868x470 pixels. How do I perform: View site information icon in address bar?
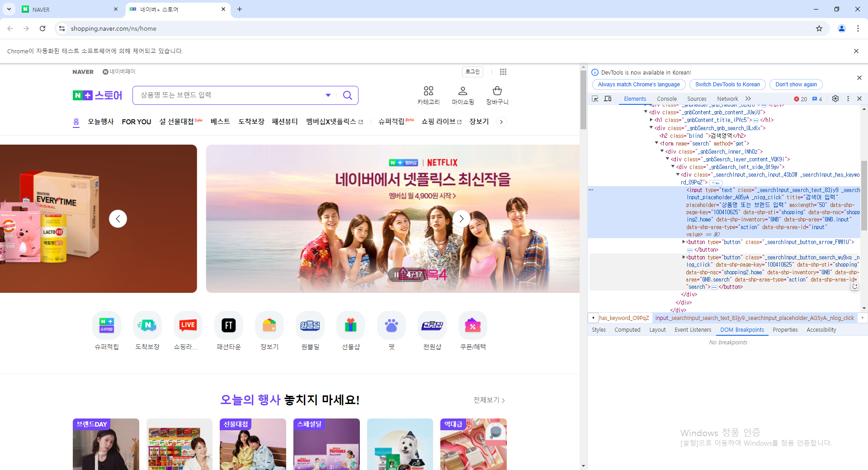[62, 28]
